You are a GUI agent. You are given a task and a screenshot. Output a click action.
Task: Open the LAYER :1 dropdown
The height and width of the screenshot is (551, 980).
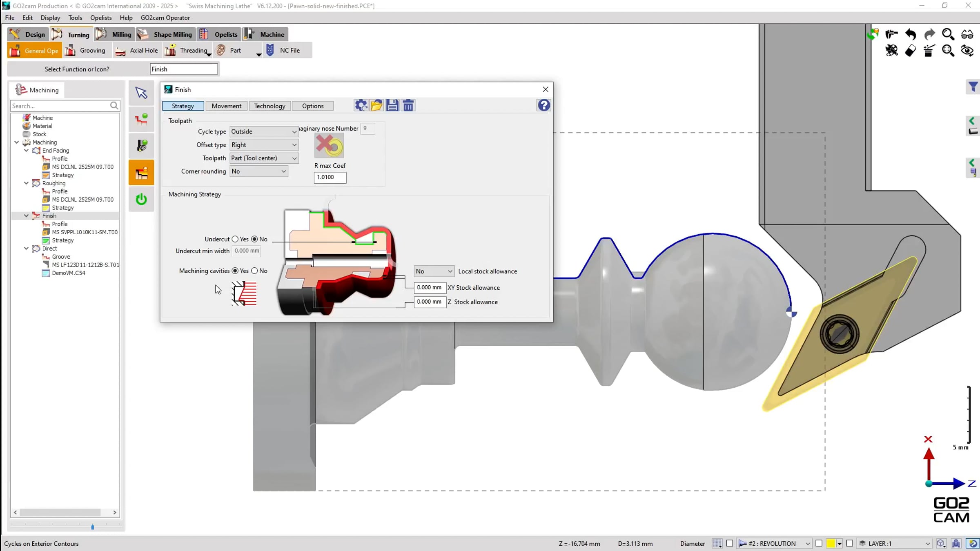[x=894, y=543]
